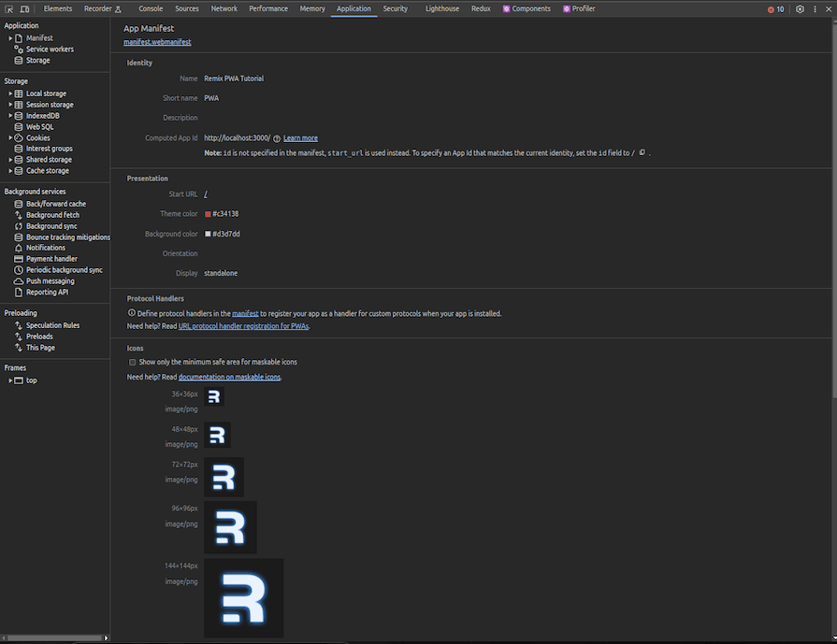Click copy icon next to id field note
Screen dimensions: 837x644
642,151
